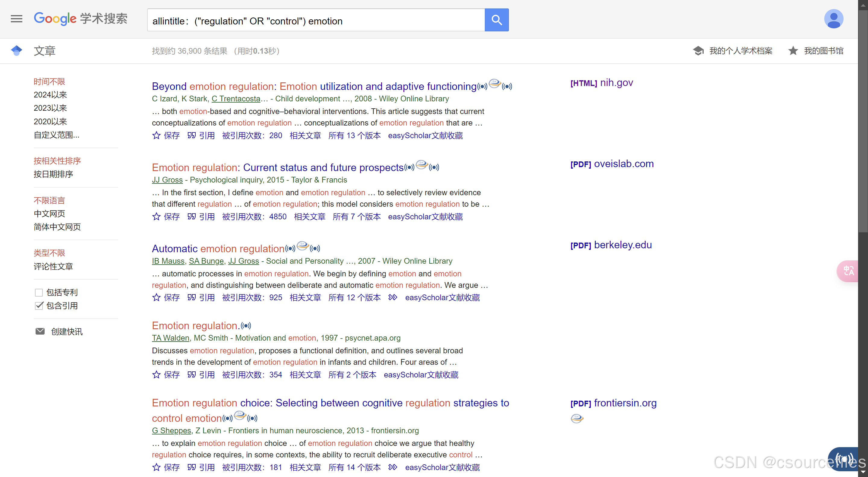Click quote icon for Emotion regulation 1997 result
Image resolution: width=868 pixels, height=477 pixels.
192,374
